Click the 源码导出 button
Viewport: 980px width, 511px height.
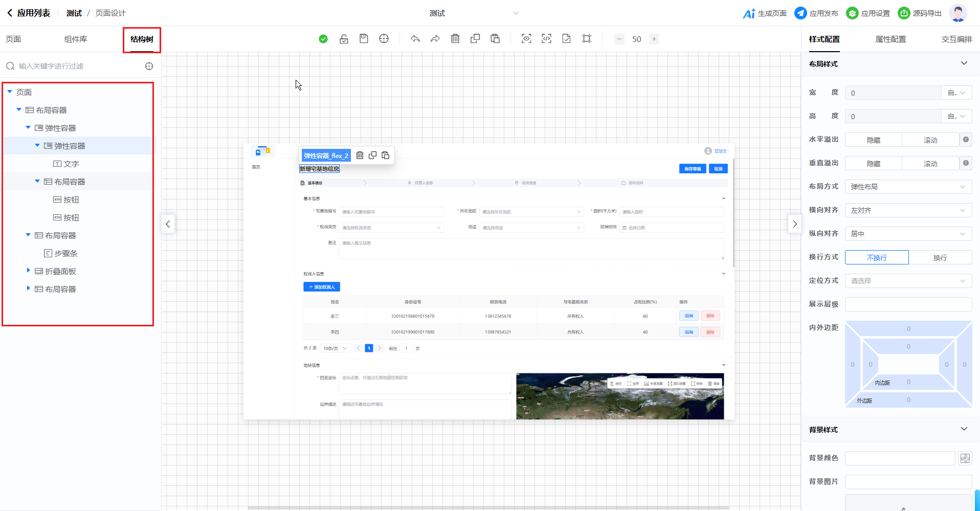[920, 13]
